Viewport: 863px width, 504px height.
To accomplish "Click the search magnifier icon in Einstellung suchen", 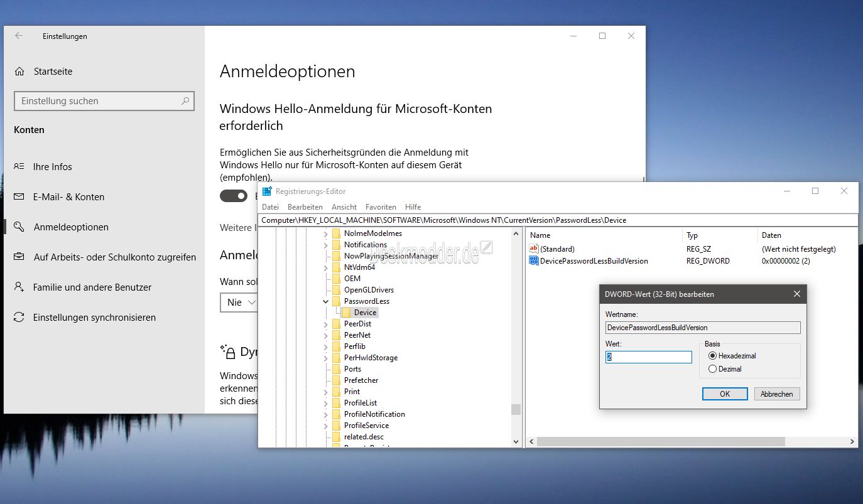I will click(185, 100).
